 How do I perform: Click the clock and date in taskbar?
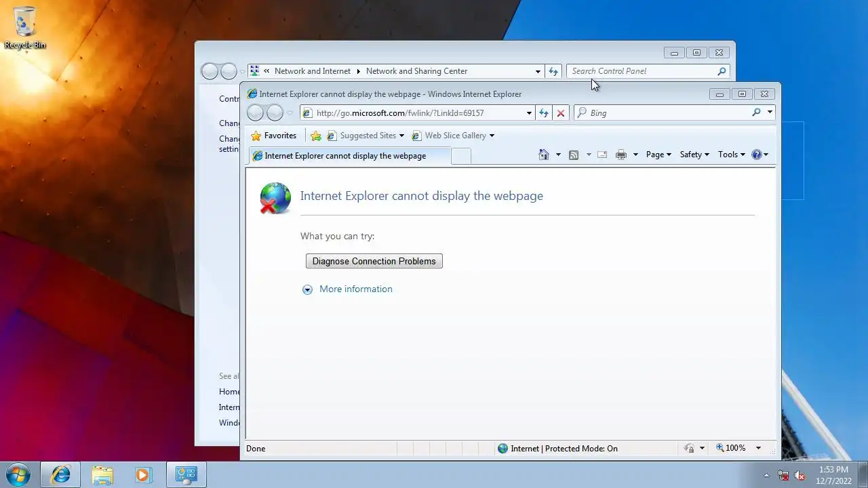[834, 475]
